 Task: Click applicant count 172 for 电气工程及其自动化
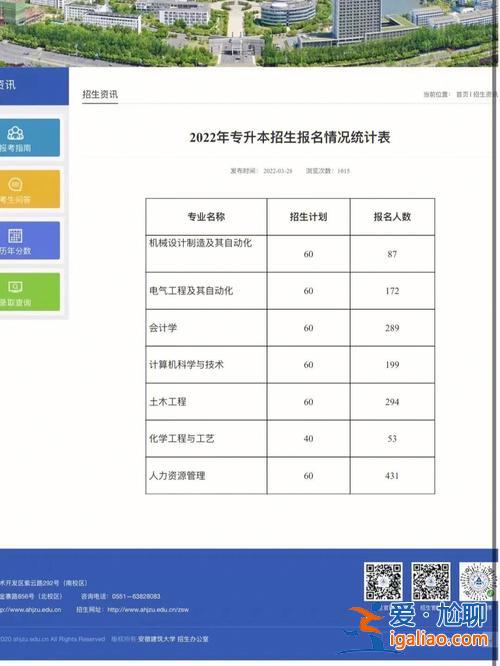(392, 291)
